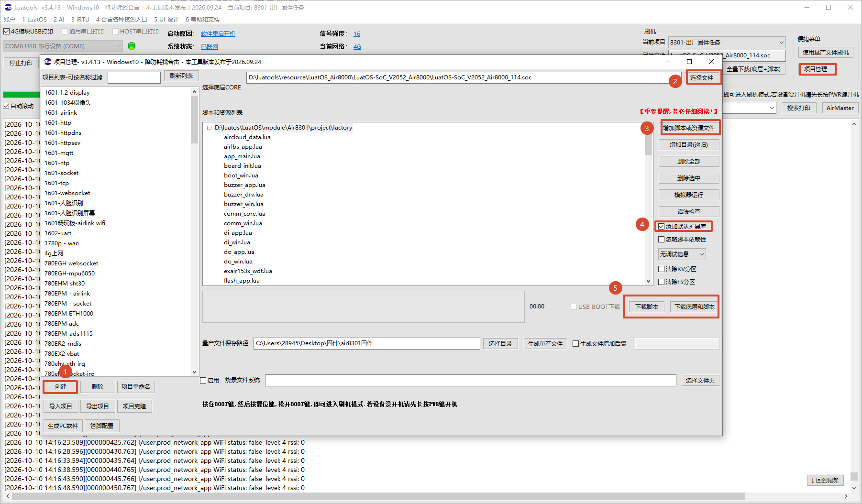The image size is (862, 504).
Task: Open the 当前项目 dropdown showing 8301-出厂固件任务
Action: tap(727, 42)
